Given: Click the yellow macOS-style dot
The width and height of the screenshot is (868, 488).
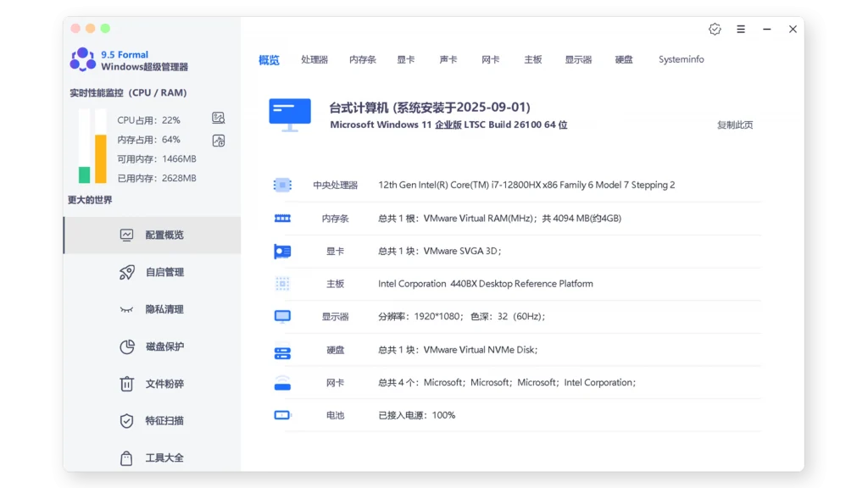Looking at the screenshot, I should (90, 28).
